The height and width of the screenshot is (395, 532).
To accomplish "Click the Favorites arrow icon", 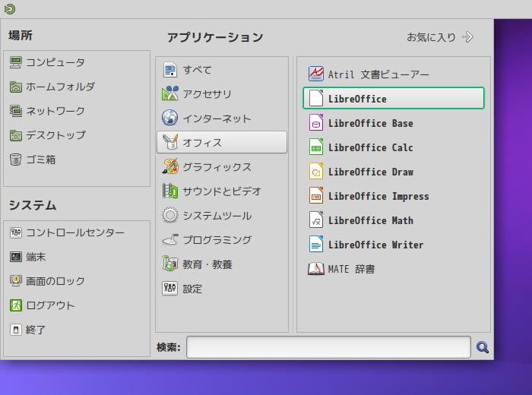I will (467, 37).
